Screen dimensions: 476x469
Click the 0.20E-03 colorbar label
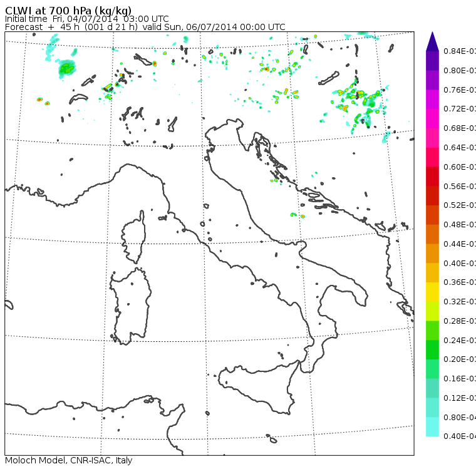coord(460,359)
